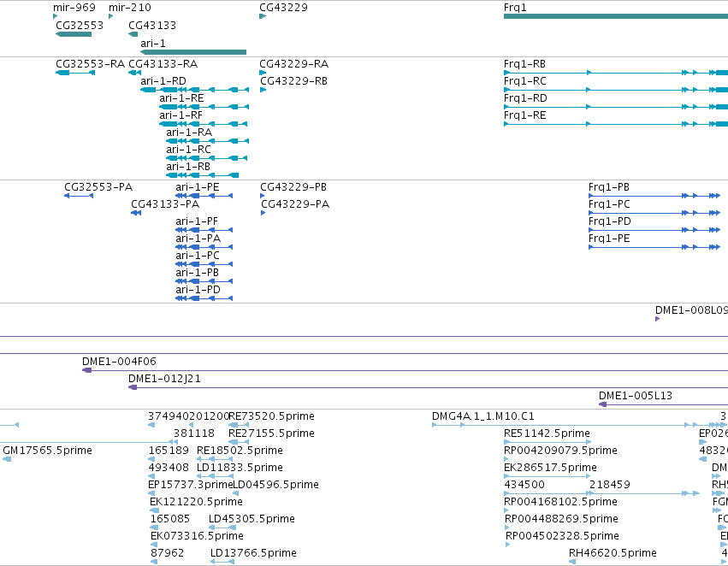Click the CG43133 gene label

coord(152,25)
